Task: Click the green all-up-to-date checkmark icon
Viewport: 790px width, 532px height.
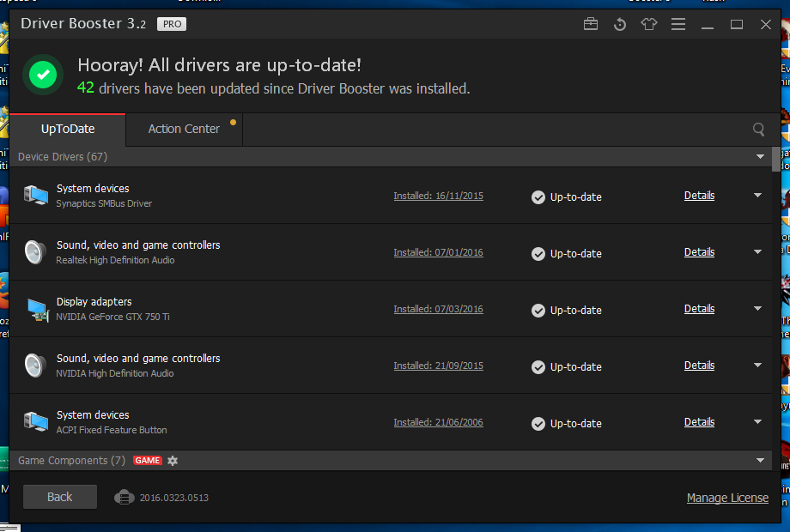Action: [43, 75]
